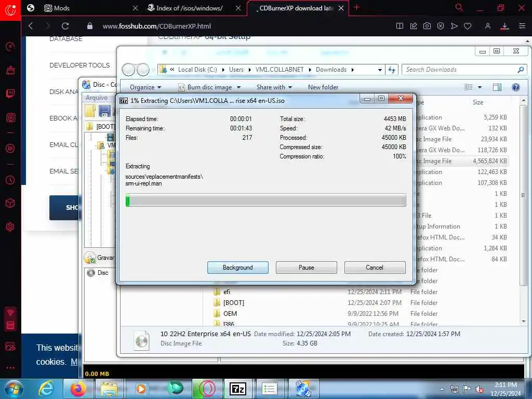This screenshot has width=532, height=399.
Task: Open Windows Start button
Action: point(14,389)
